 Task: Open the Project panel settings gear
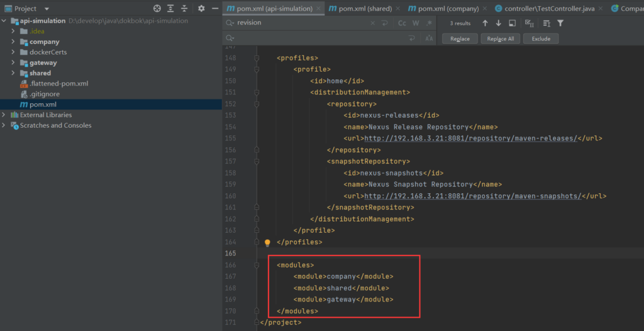[x=201, y=8]
